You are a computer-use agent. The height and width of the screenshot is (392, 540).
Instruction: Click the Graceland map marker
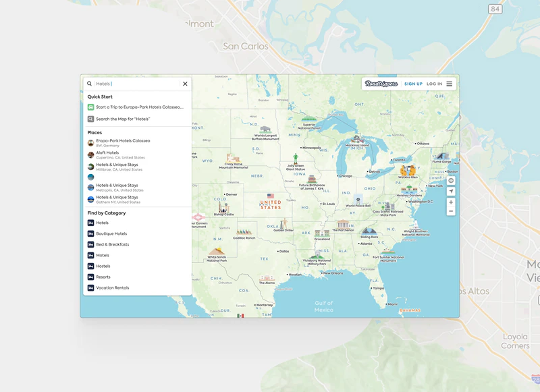coord(322,233)
